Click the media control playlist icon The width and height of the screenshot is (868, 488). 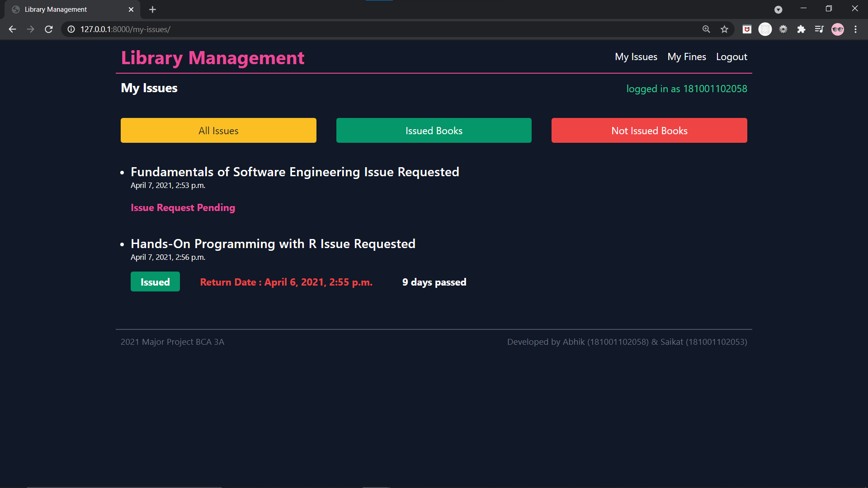pos(819,29)
